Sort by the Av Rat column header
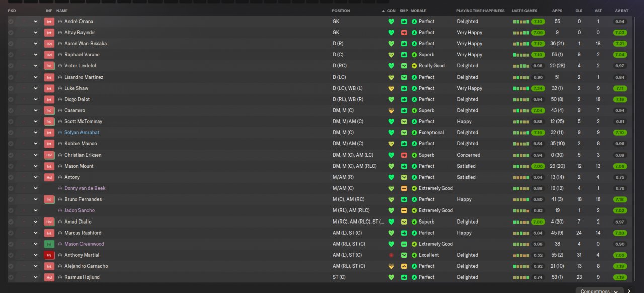 (621, 11)
